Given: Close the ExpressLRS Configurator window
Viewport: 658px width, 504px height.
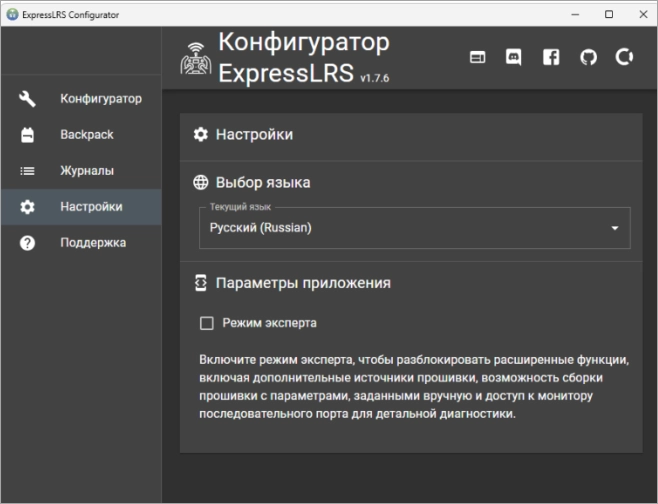Looking at the screenshot, I should pyautogui.click(x=643, y=14).
